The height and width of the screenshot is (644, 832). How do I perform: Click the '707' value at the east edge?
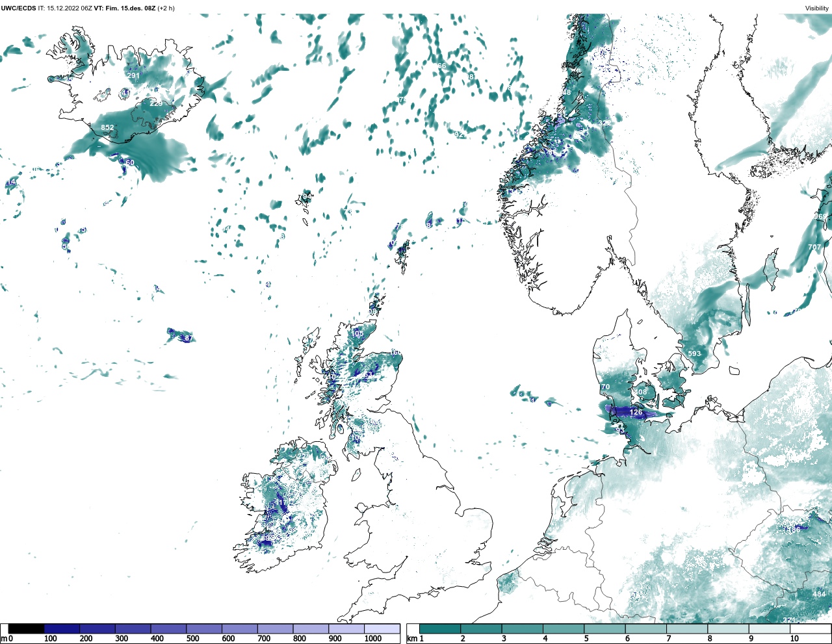[814, 247]
